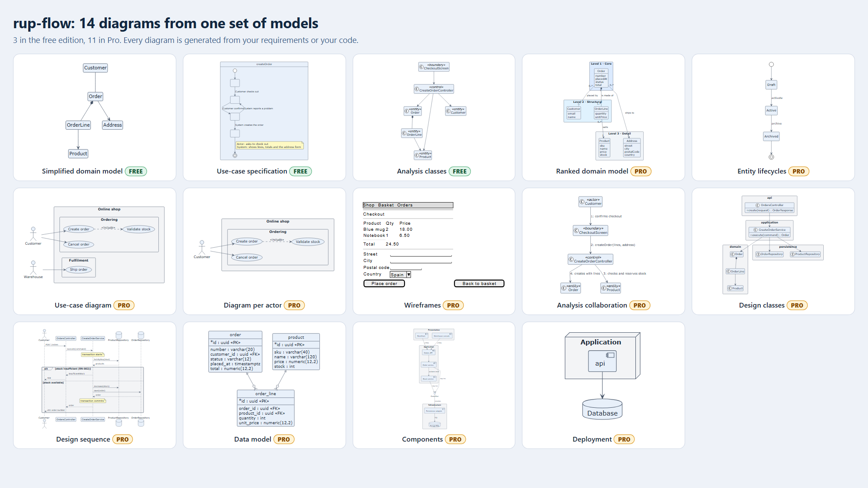
Task: Click the PRO badge on Entity lifecycles
Action: [799, 171]
